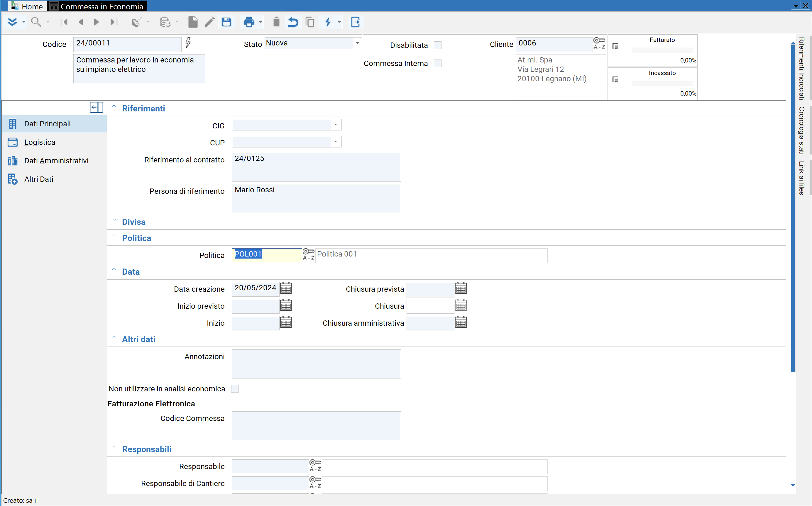This screenshot has width=812, height=506.
Task: Go to the next record
Action: tap(97, 22)
